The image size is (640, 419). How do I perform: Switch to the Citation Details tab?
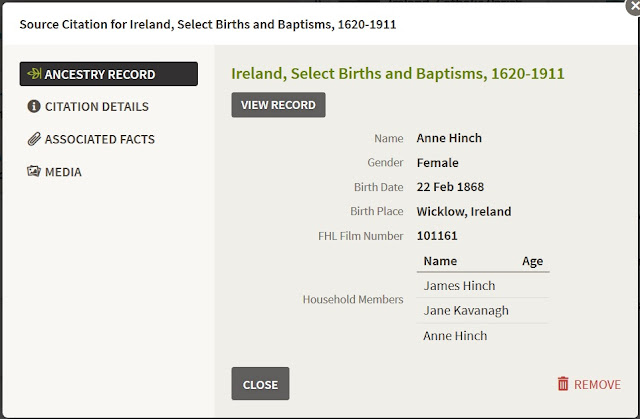point(96,107)
